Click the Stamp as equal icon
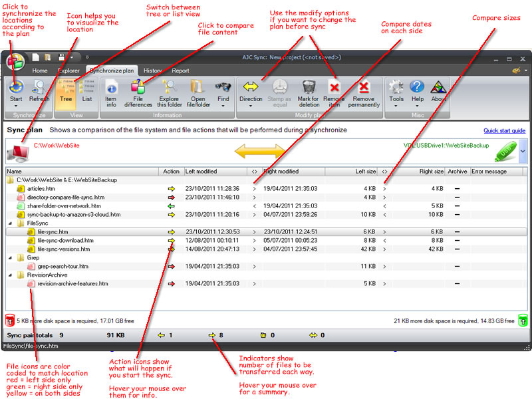This screenshot has width=532, height=399. point(279,87)
